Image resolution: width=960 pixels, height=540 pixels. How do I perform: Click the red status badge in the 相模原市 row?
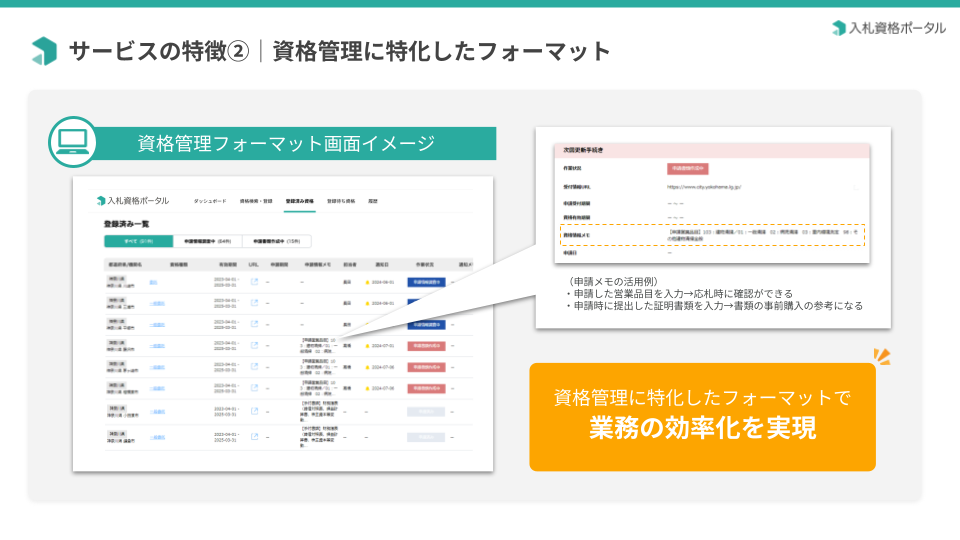(x=426, y=388)
